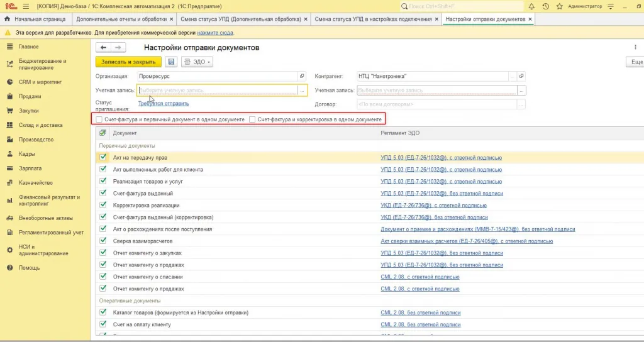This screenshot has height=342, width=644.
Task: Click the back arrow navigation button
Action: 104,48
